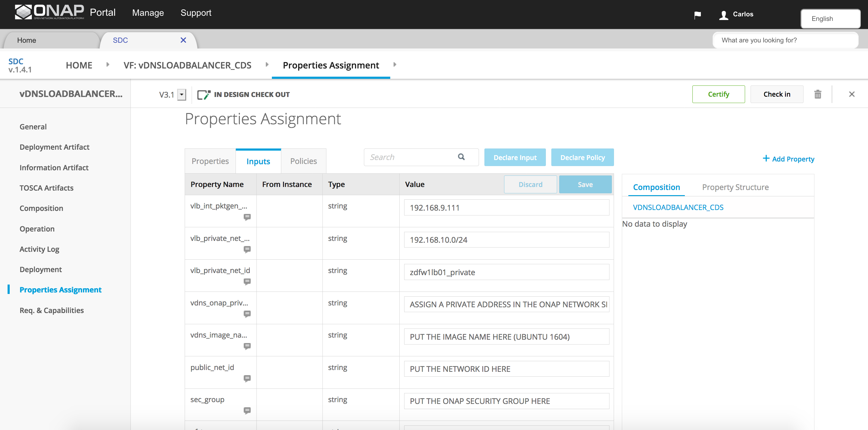Select the Inputs tab

click(258, 161)
